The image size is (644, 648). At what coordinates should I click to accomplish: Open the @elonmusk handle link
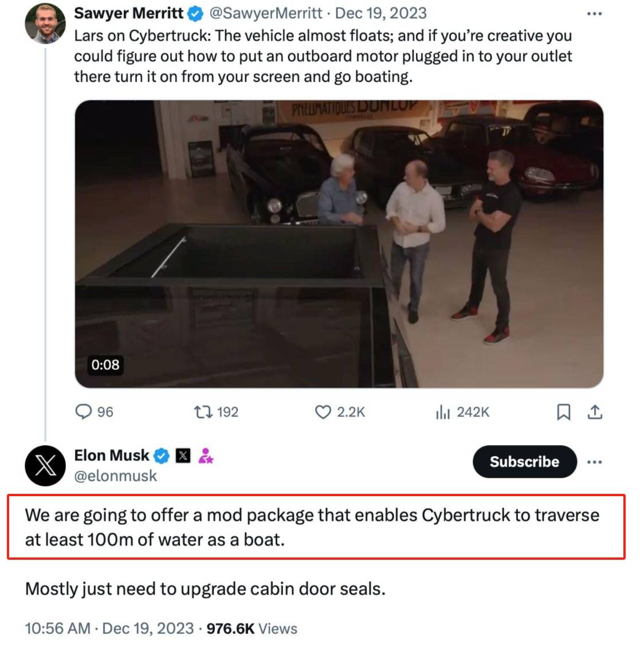coord(116,476)
